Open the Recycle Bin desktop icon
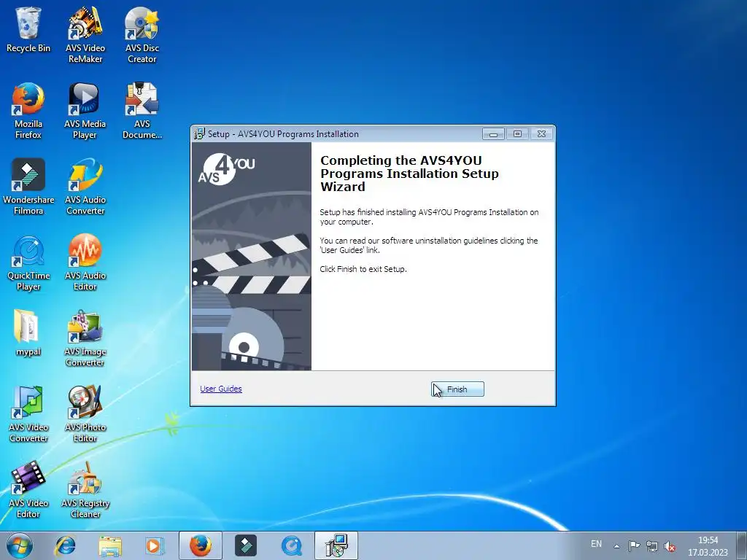This screenshot has height=560, width=747. click(x=28, y=30)
